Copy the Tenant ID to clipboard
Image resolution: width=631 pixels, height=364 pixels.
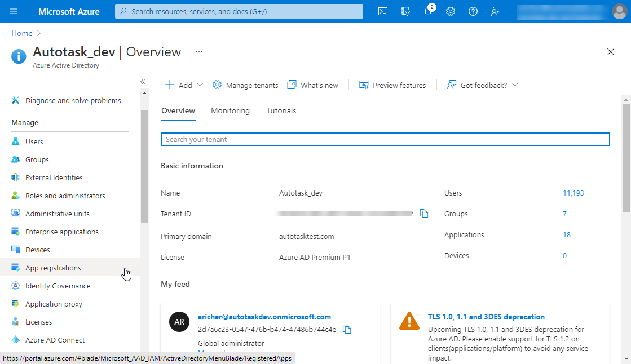(x=424, y=214)
